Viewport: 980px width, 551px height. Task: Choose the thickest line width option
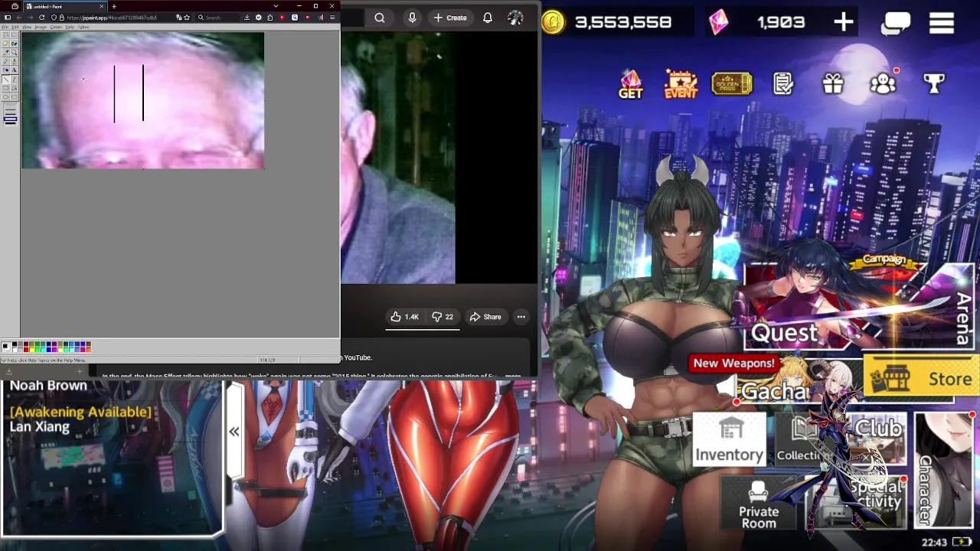[x=10, y=123]
